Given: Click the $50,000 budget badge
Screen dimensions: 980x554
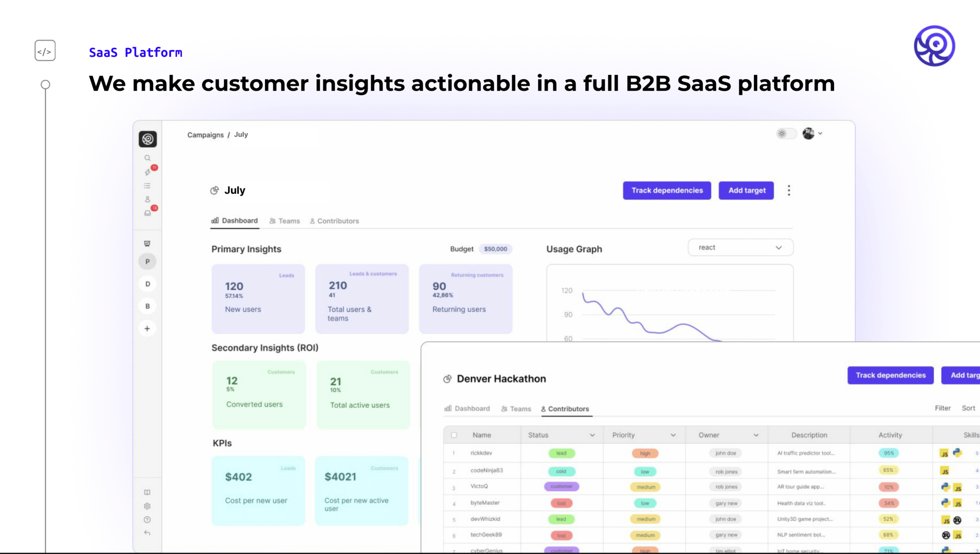Looking at the screenshot, I should (495, 249).
